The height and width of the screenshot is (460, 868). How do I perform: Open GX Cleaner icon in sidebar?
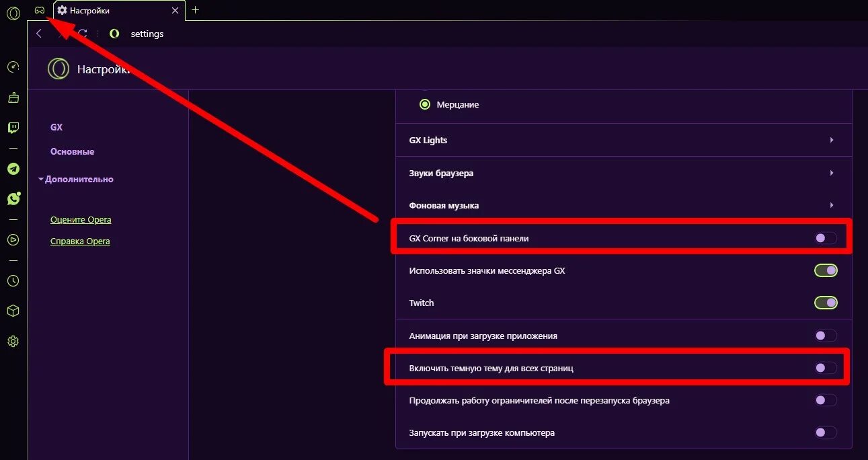tap(13, 98)
